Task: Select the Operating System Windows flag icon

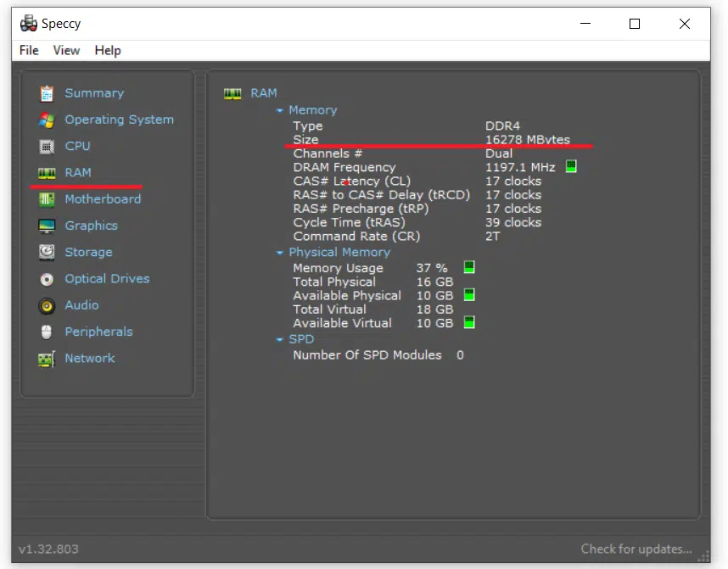Action: pos(47,120)
